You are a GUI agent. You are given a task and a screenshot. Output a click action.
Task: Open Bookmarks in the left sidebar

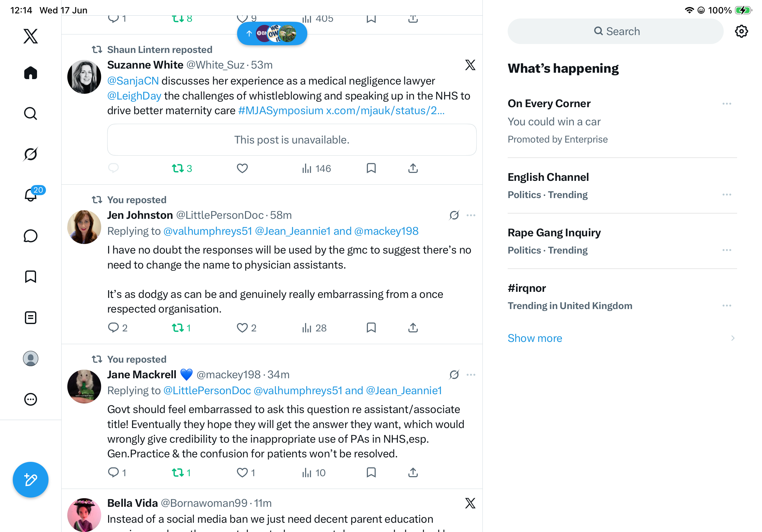pyautogui.click(x=31, y=277)
